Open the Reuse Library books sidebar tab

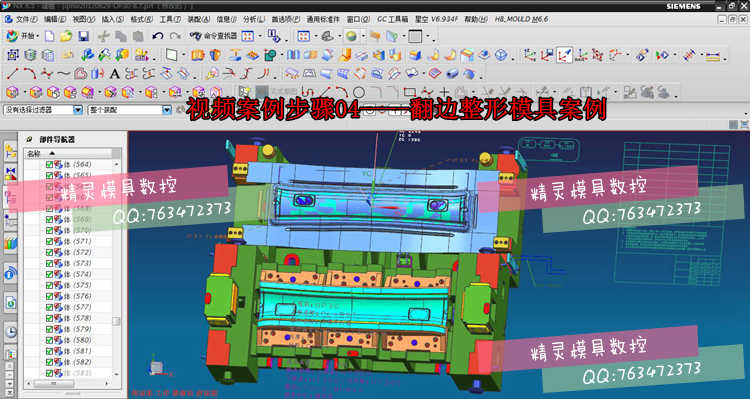[10, 244]
